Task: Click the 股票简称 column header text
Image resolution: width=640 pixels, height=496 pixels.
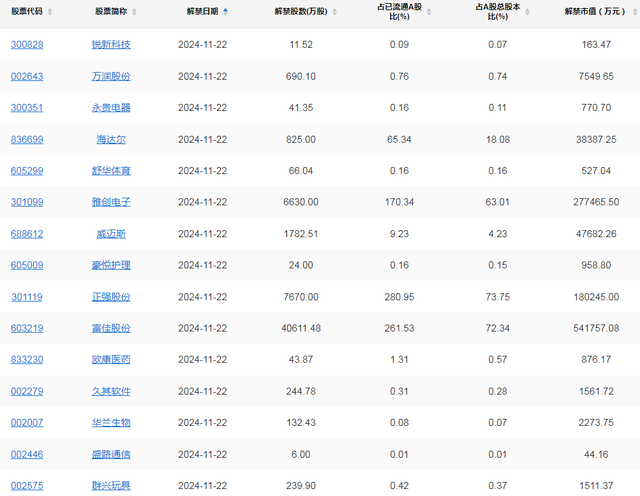Action: point(111,12)
